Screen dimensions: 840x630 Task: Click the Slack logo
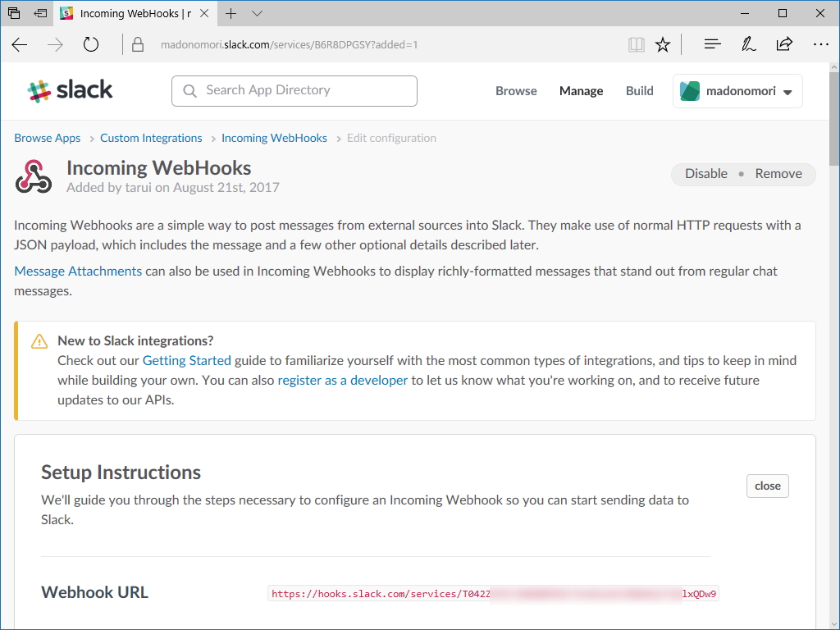click(70, 90)
